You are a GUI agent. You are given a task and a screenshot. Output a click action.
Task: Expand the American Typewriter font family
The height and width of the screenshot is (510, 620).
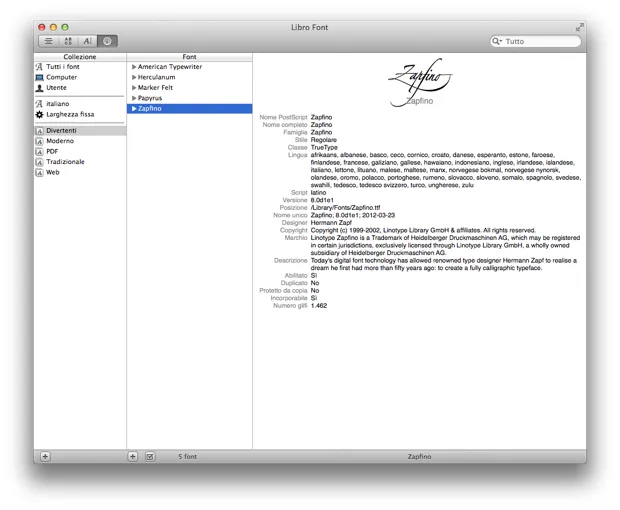134,67
